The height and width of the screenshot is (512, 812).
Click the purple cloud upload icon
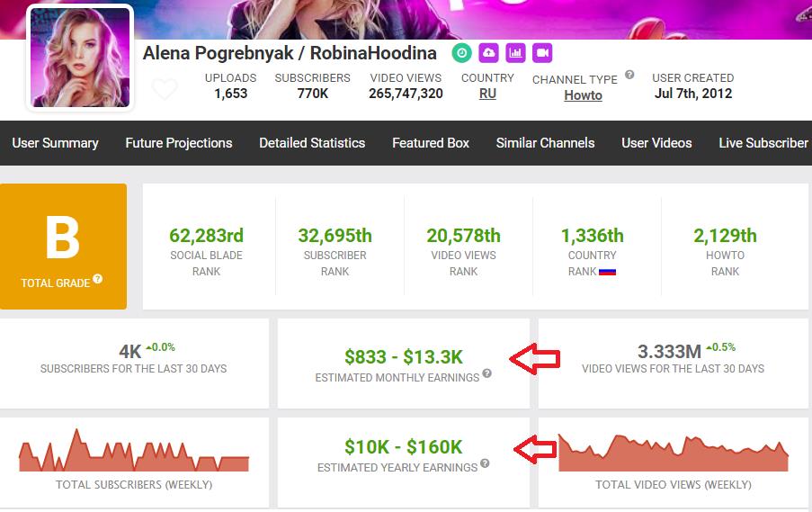[488, 53]
